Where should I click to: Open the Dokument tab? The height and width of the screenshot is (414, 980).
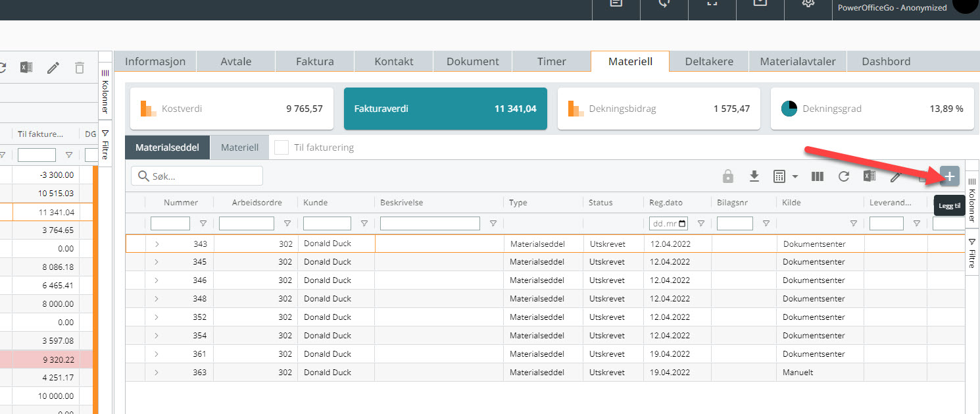[472, 61]
